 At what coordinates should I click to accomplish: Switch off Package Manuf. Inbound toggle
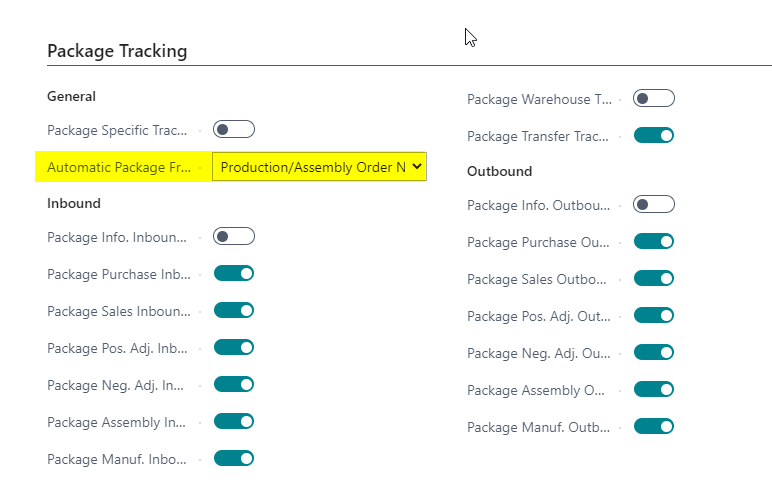234,459
